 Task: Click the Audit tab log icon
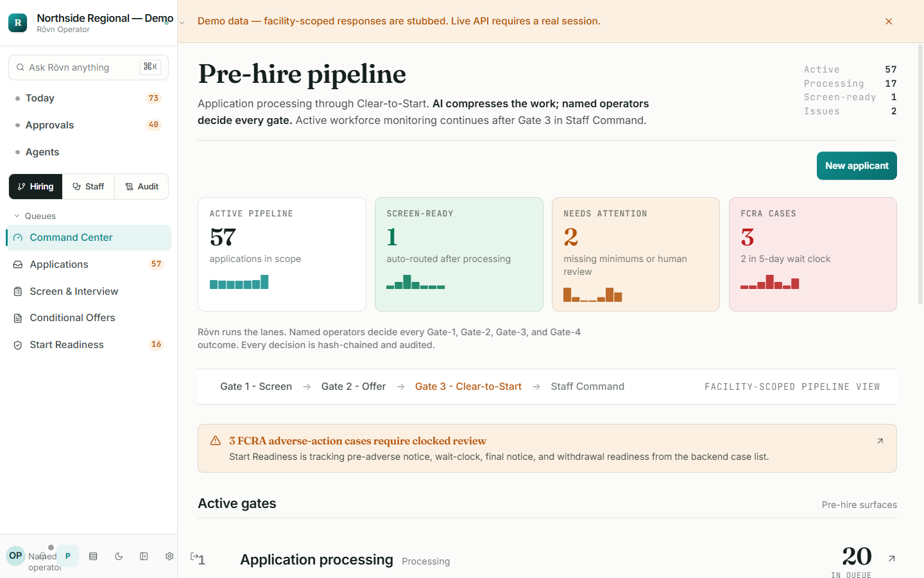click(129, 186)
